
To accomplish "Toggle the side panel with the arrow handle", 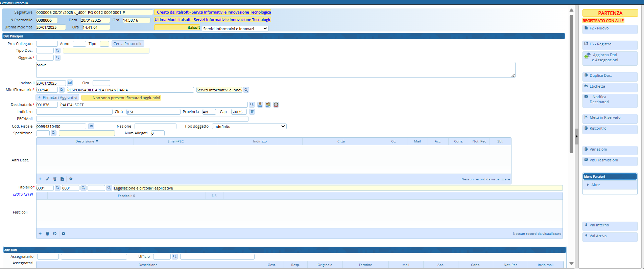I will tap(576, 136).
